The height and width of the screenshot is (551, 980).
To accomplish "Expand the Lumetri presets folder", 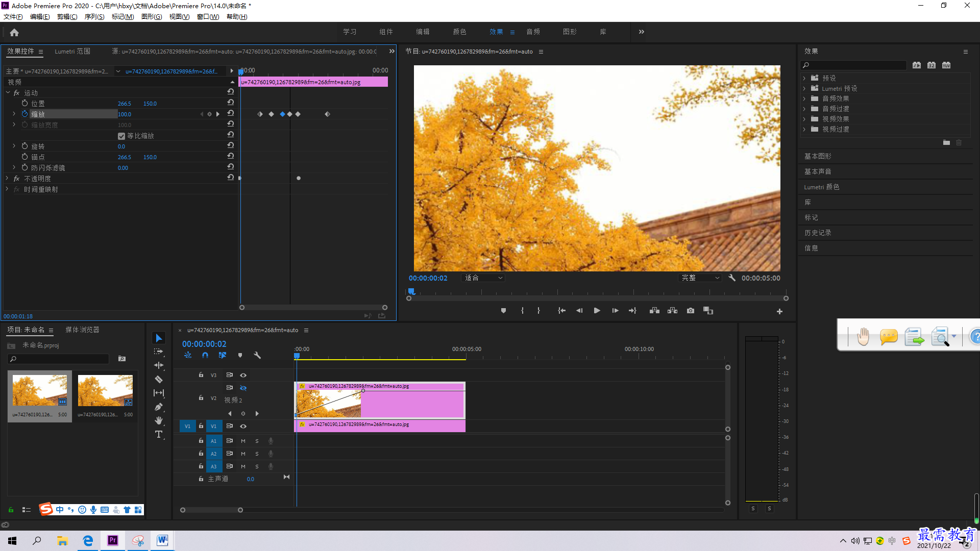I will [804, 88].
